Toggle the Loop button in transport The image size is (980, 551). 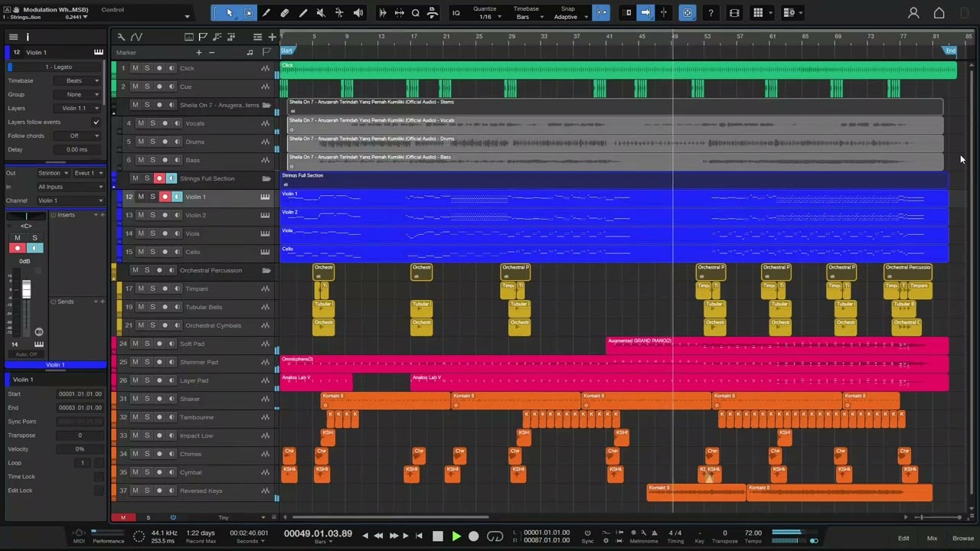[x=495, y=536]
